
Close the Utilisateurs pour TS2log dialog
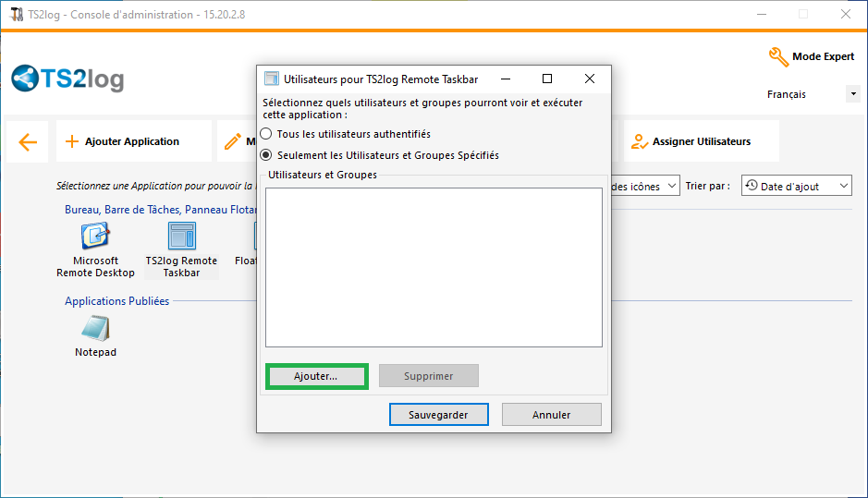[590, 79]
